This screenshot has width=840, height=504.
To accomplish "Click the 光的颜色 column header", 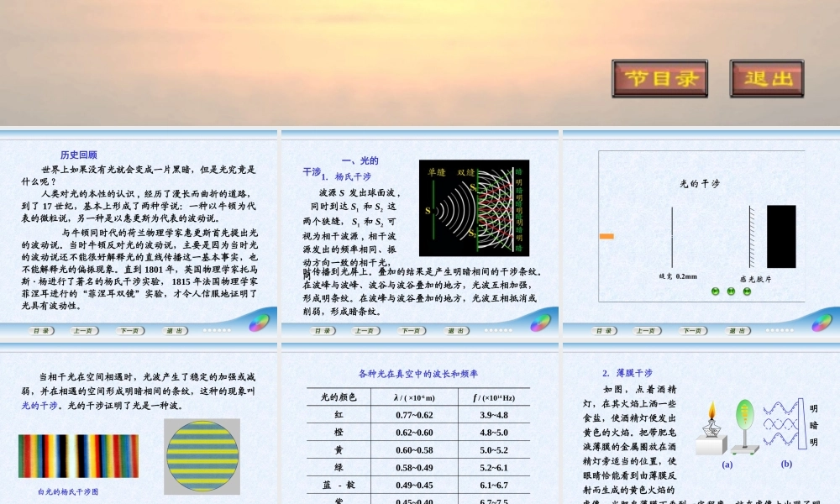I will click(338, 396).
